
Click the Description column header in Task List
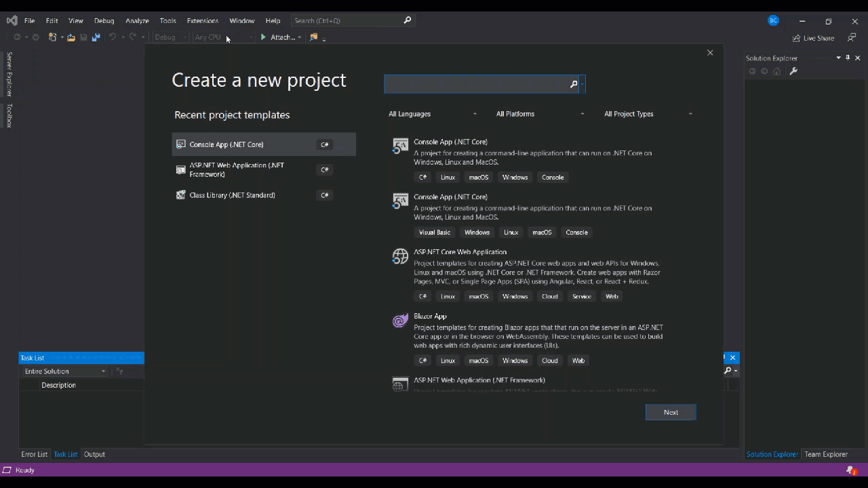tap(58, 385)
